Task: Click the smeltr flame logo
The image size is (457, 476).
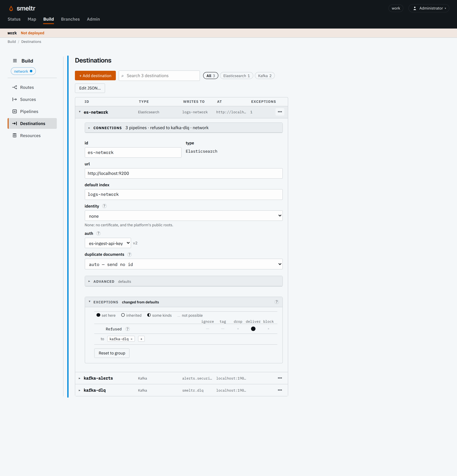Action: coord(11,9)
